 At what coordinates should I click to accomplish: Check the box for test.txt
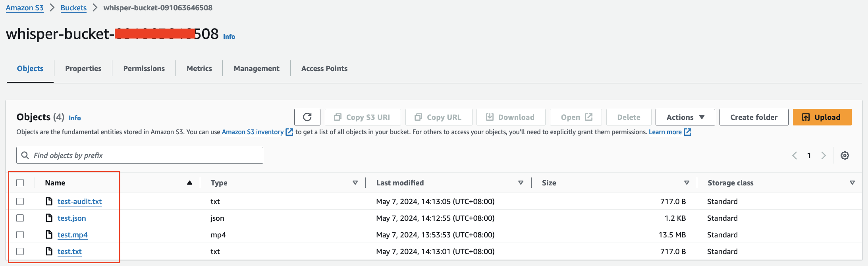point(20,251)
